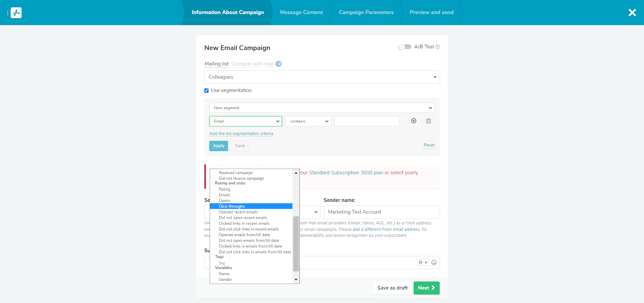Open the variables insertion dropdown in subject field

click(x=422, y=262)
